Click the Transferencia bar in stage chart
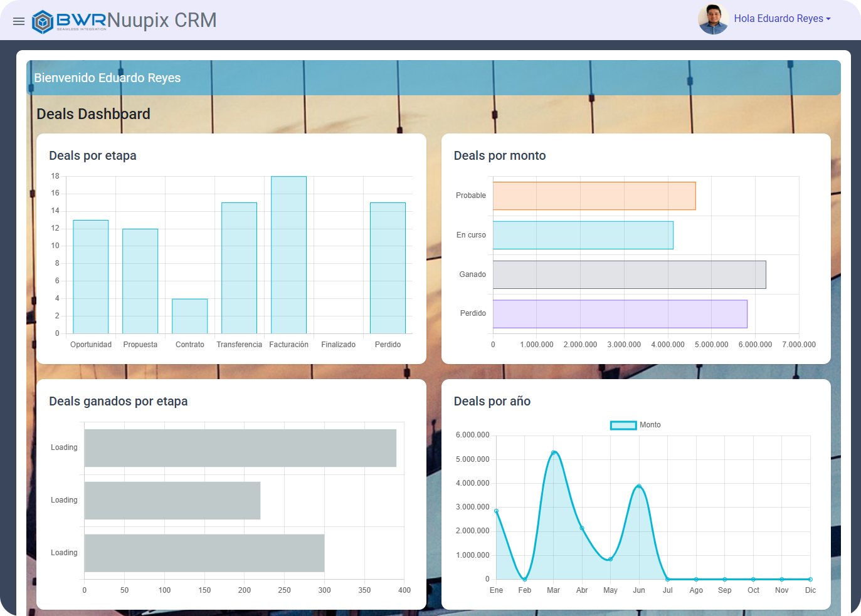The height and width of the screenshot is (616, 861). coord(239,268)
